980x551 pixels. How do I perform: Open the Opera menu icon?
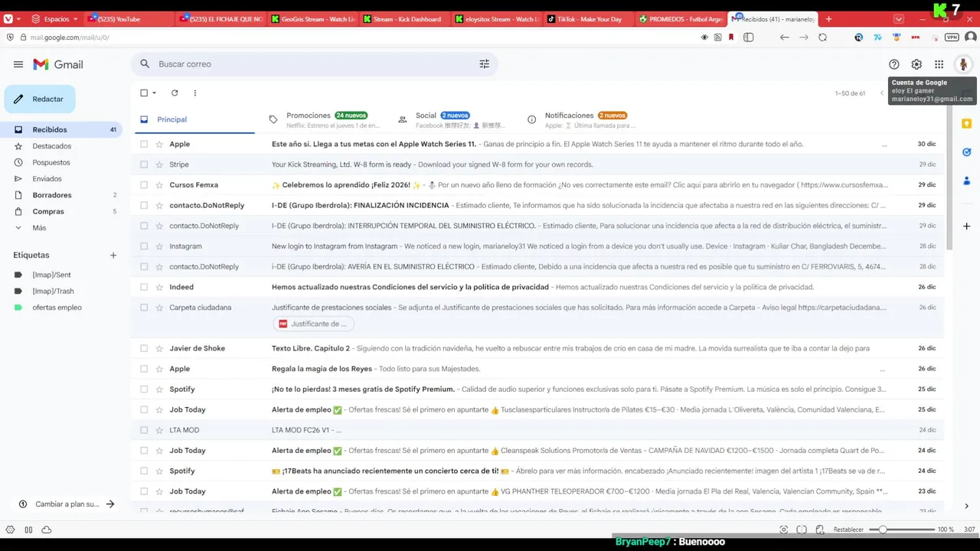[x=8, y=19]
